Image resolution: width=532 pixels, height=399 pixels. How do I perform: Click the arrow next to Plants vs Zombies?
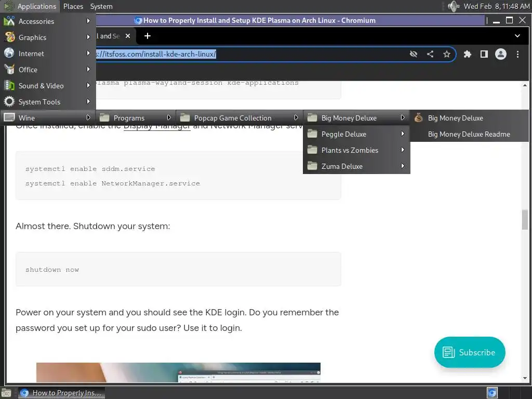click(403, 150)
